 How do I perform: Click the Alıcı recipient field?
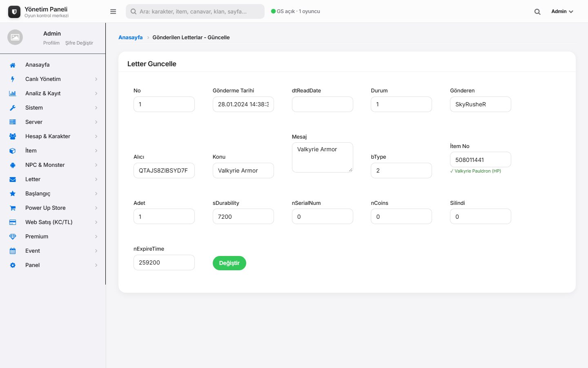tap(164, 171)
